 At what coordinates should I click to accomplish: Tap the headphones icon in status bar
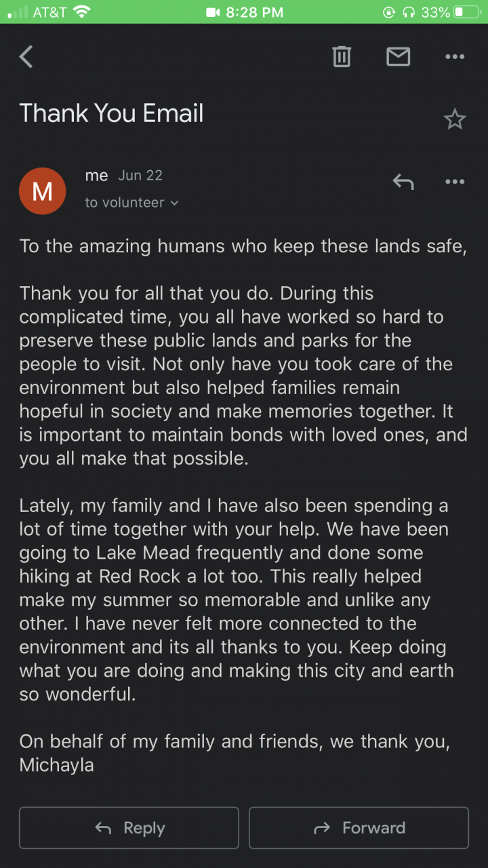pos(408,12)
